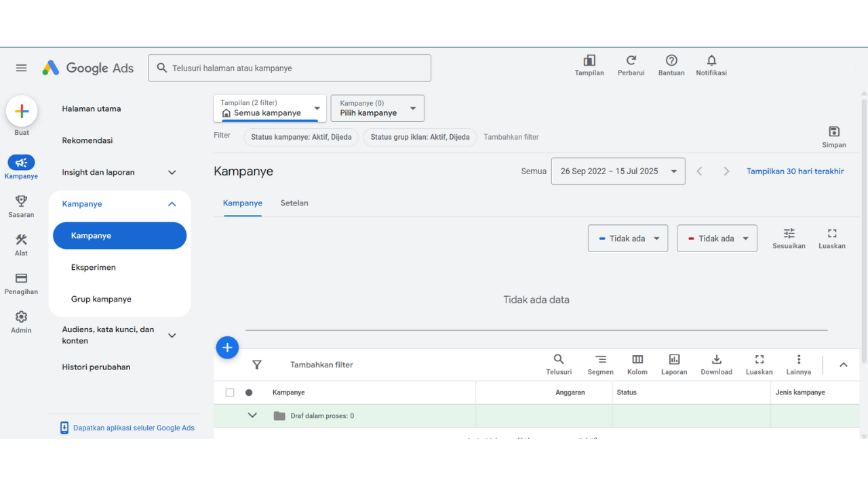Click Tampilkan 30 hari terakhir
Viewport: 868px width, 488px height.
795,171
